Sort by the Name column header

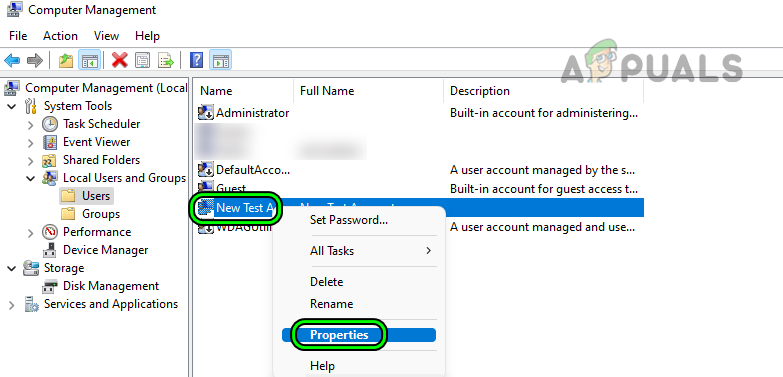pyautogui.click(x=244, y=91)
